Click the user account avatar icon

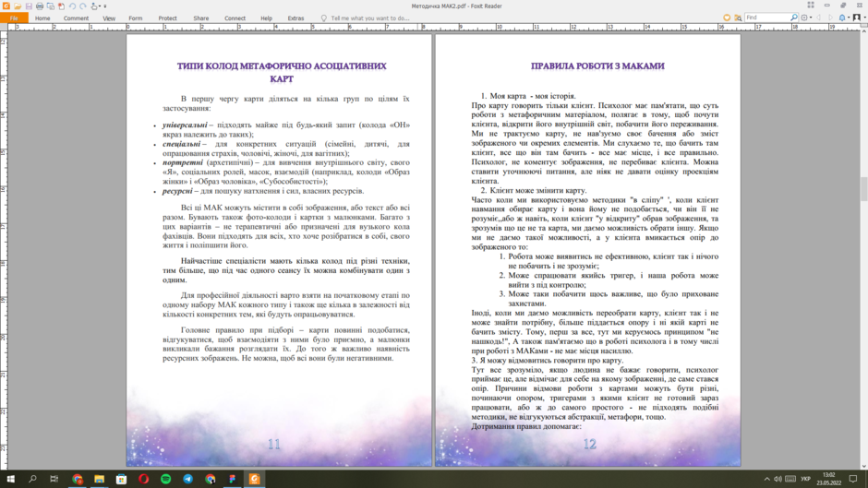point(856,18)
